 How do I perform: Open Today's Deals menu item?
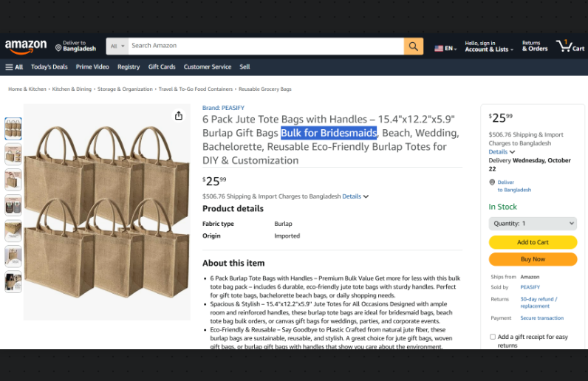[49, 66]
